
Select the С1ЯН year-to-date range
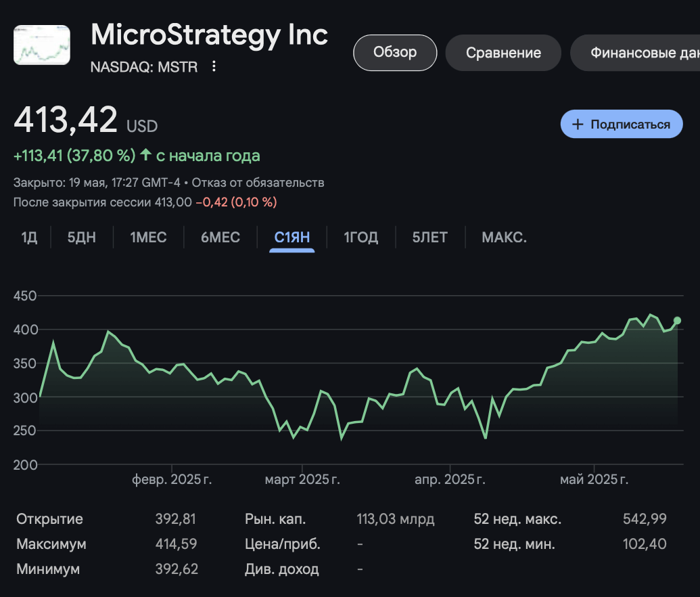point(292,238)
